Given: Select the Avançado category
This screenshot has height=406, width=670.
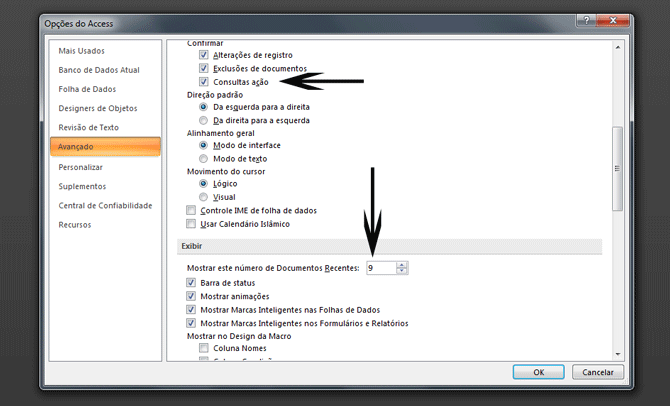Looking at the screenshot, I should point(105,147).
